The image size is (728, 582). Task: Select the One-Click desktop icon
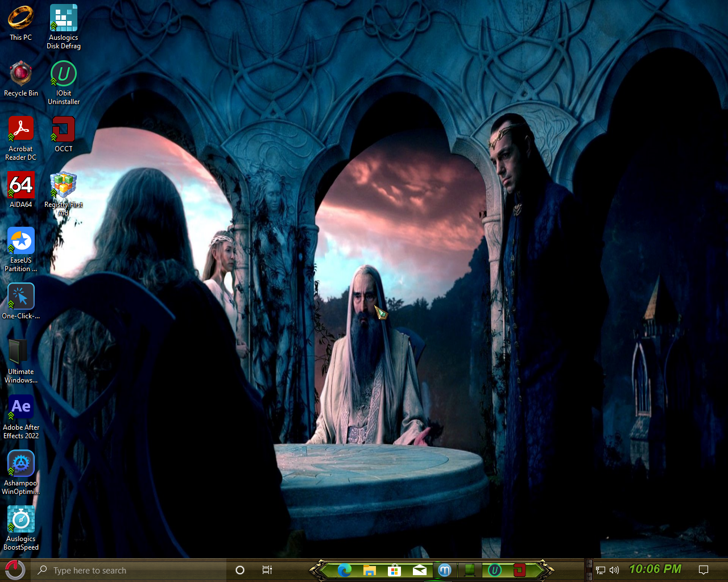[21, 301]
